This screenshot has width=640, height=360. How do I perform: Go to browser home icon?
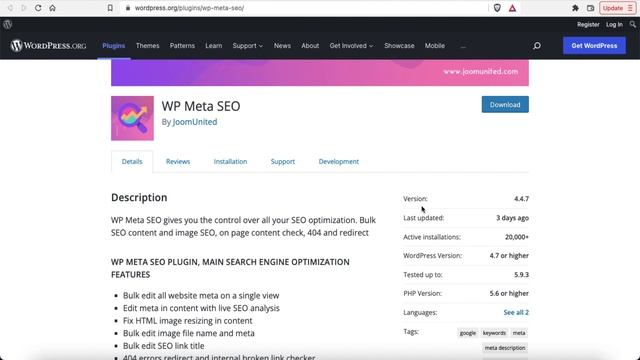coord(52,8)
